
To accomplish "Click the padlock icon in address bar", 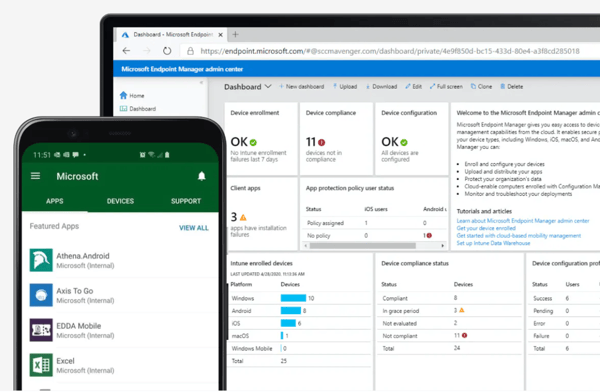I will point(190,51).
